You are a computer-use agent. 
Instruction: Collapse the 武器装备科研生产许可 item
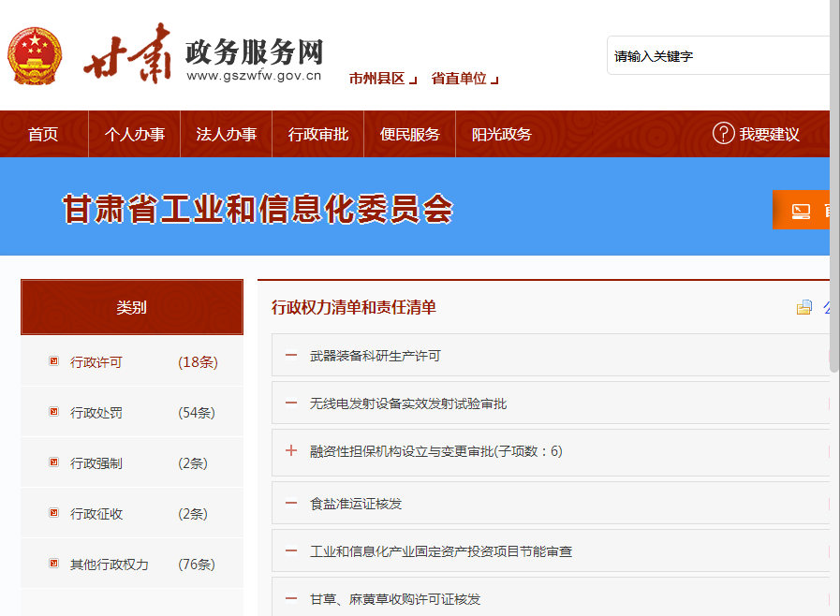(290, 356)
